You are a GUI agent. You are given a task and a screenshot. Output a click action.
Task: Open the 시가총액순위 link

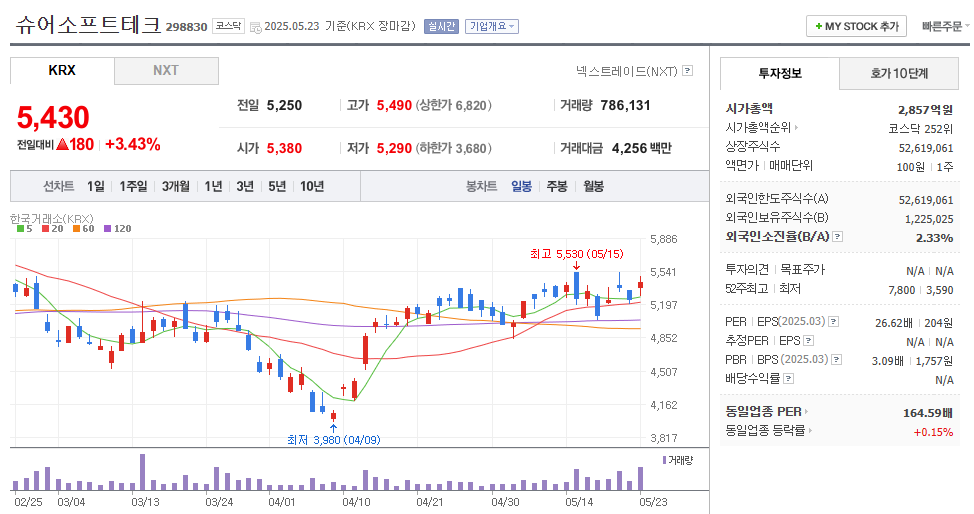[758, 127]
